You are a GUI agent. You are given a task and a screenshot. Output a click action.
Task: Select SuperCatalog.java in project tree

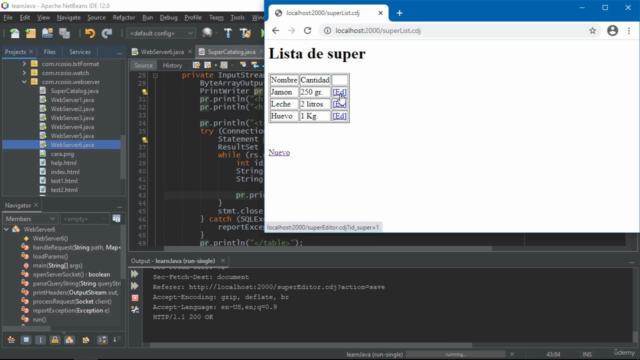[74, 91]
